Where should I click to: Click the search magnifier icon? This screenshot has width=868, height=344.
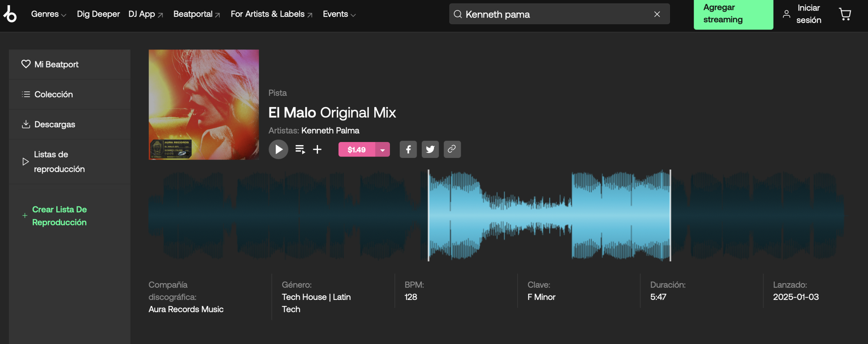(x=458, y=14)
